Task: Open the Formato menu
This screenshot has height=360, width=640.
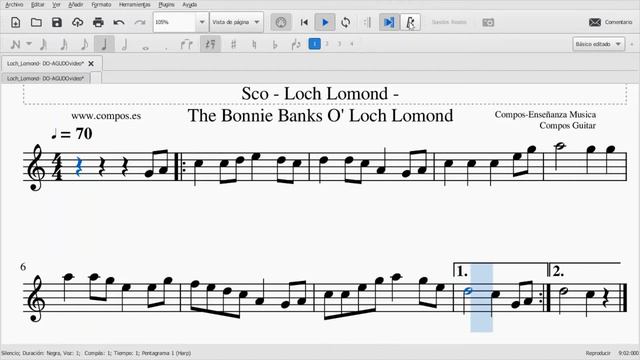Action: point(101,5)
